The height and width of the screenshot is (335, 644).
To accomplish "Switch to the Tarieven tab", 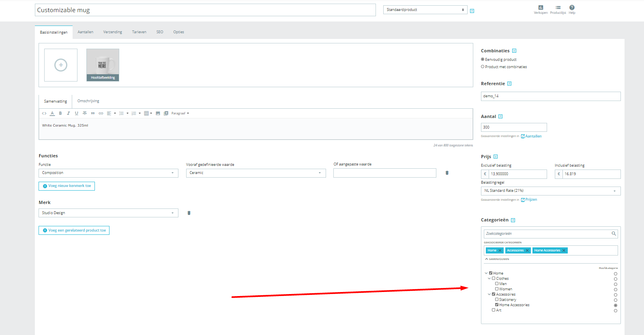I will click(x=139, y=32).
